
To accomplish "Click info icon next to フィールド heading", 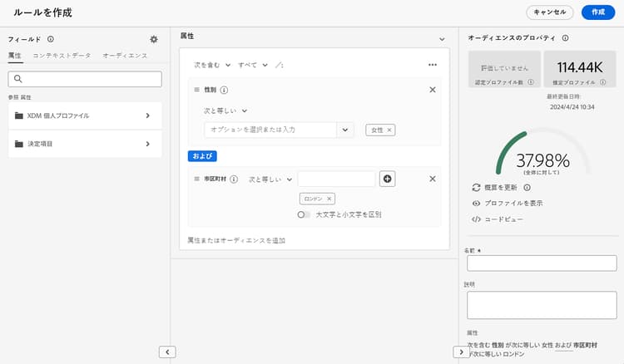I will point(51,39).
